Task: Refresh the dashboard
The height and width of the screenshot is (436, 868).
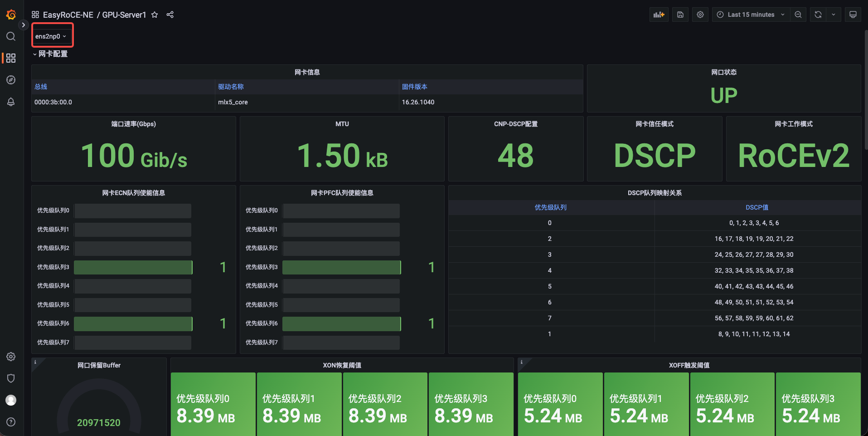Action: coord(818,15)
